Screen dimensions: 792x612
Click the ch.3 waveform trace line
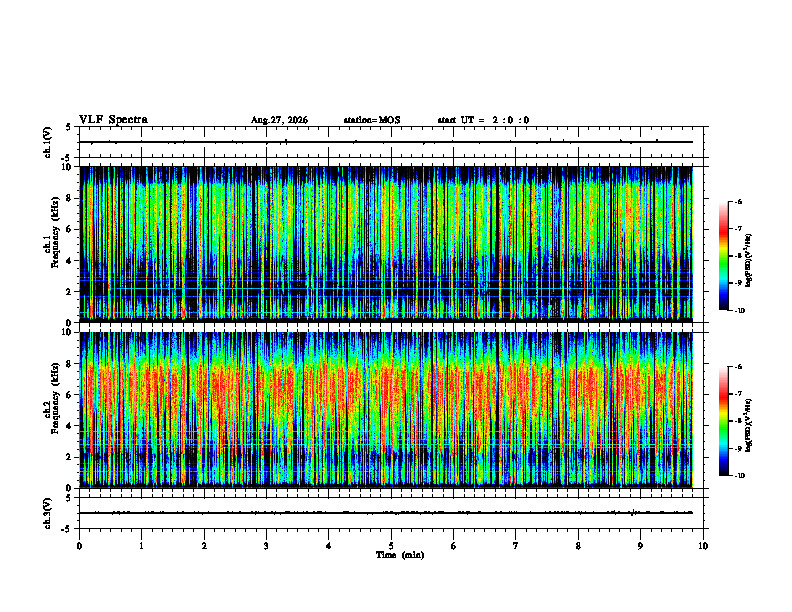[x=386, y=513]
